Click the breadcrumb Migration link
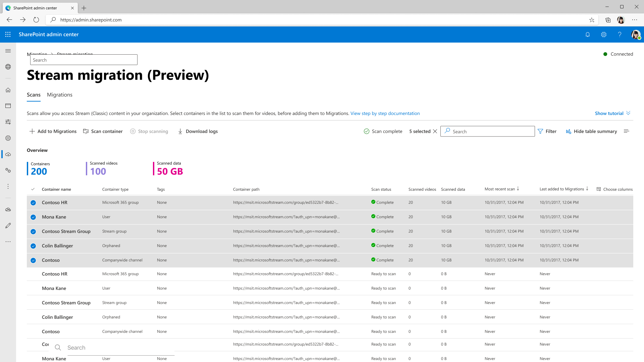 point(37,54)
